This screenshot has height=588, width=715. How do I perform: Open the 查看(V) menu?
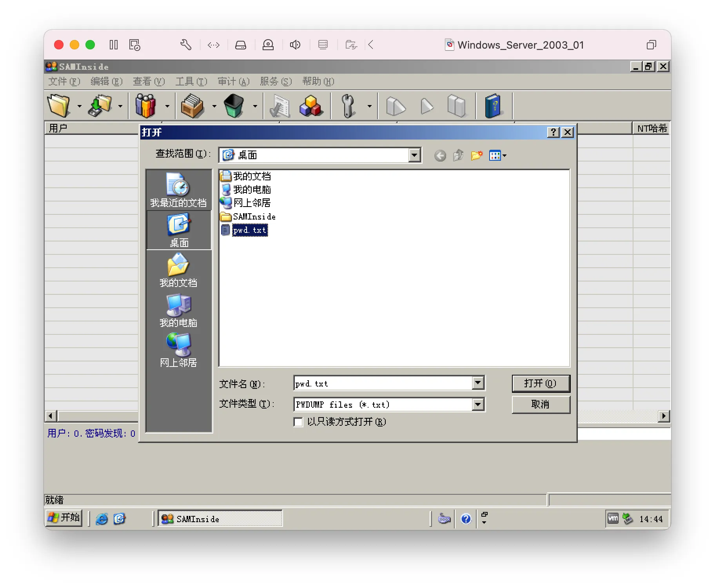[x=149, y=82]
